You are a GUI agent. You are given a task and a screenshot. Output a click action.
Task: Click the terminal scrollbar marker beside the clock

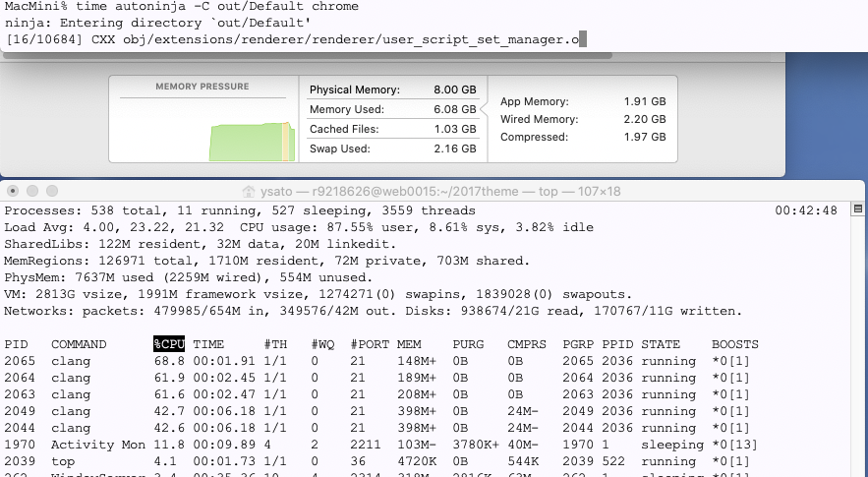[857, 209]
